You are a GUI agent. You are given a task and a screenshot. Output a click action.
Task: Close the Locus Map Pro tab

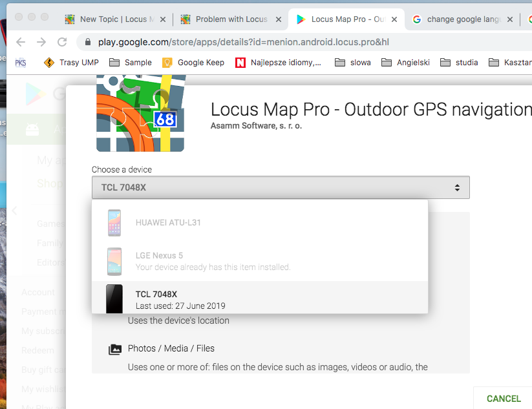(394, 19)
